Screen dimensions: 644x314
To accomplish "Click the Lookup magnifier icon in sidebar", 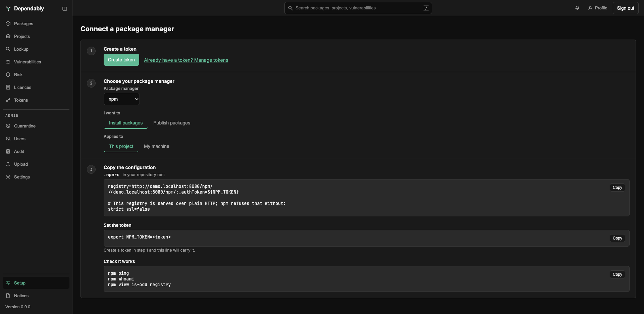I will coord(8,49).
